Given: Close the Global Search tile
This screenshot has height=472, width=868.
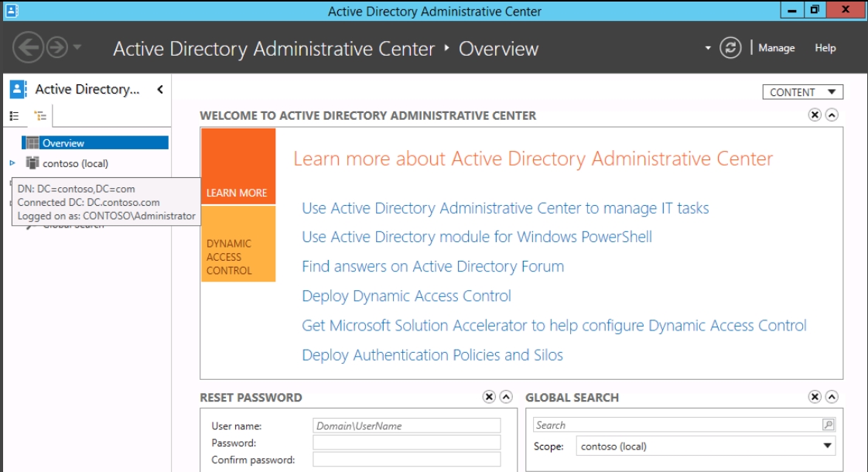Looking at the screenshot, I should coord(815,397).
